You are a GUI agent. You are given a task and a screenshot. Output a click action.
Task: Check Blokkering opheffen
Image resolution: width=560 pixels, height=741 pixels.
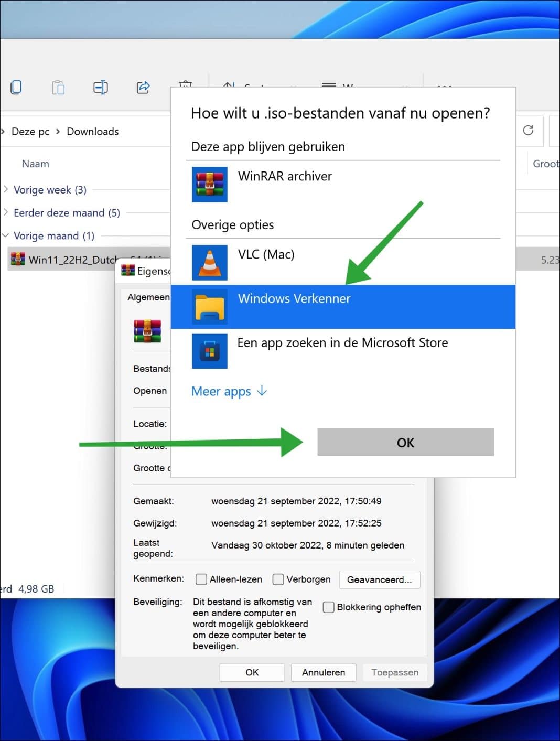click(x=328, y=607)
